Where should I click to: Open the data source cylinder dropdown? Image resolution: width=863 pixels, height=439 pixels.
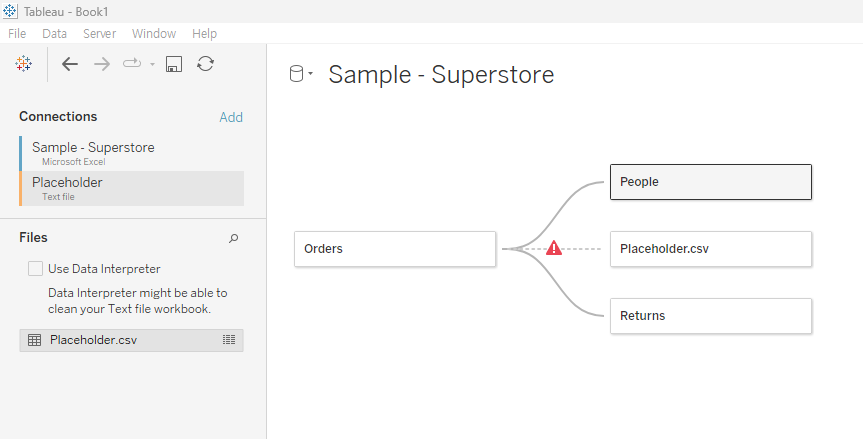[300, 74]
